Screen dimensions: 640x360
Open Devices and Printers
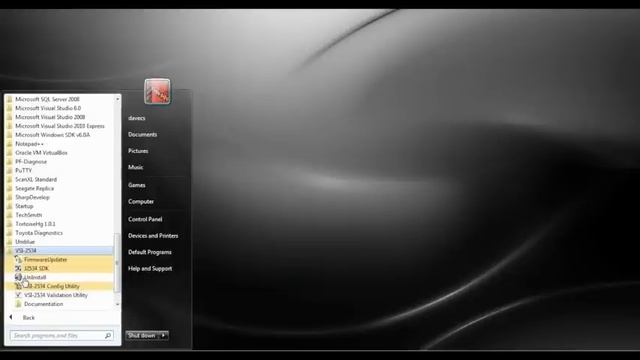tap(153, 236)
